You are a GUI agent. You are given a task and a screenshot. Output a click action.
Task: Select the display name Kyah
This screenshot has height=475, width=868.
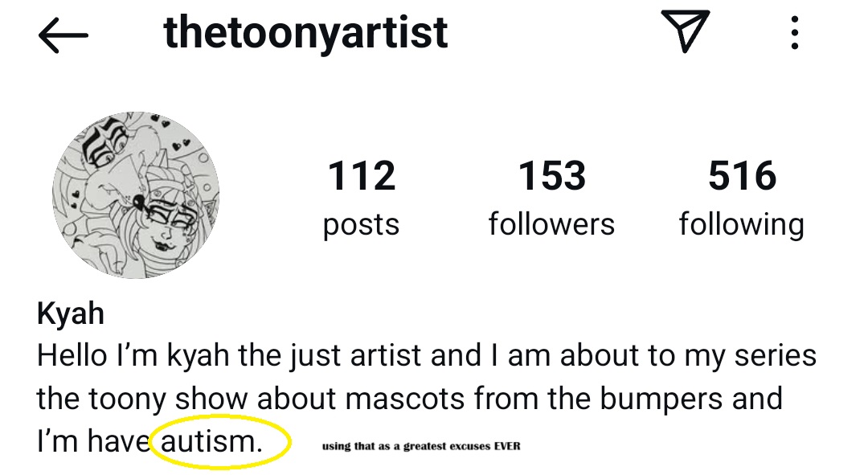click(71, 313)
